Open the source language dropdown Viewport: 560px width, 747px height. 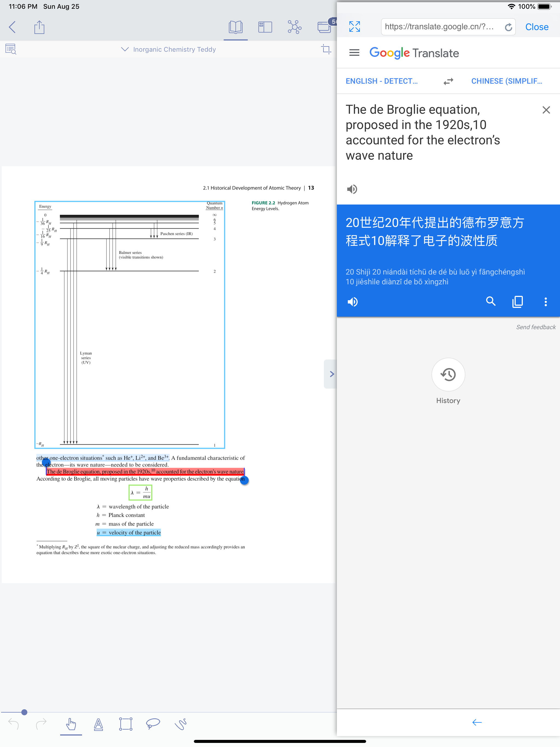[x=382, y=81]
